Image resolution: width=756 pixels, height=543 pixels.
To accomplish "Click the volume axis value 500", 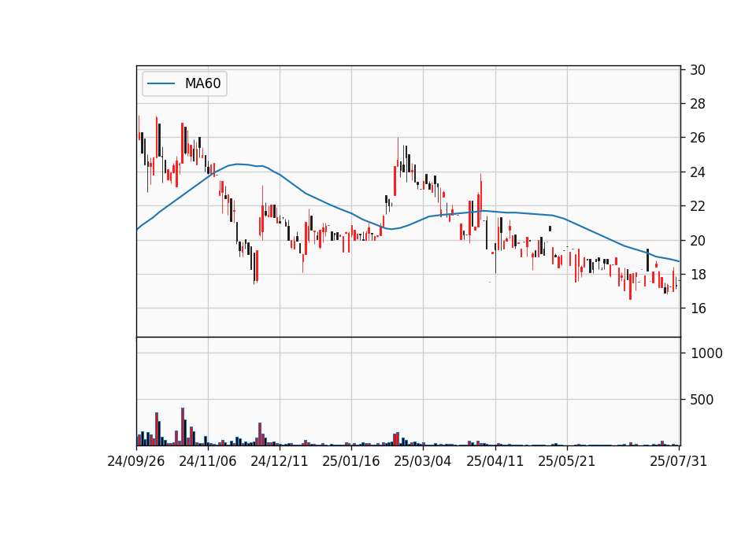I will 702,400.
